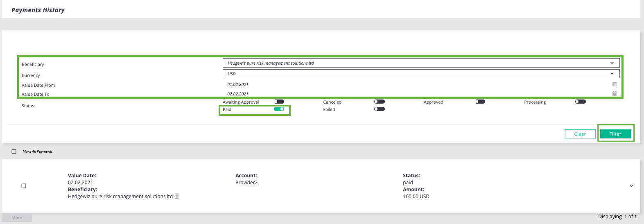644x224 pixels.
Task: Click the More button
Action: click(17, 217)
